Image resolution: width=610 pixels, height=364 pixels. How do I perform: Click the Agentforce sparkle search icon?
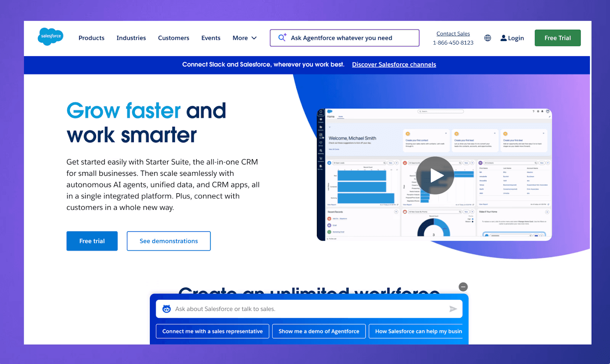(281, 37)
